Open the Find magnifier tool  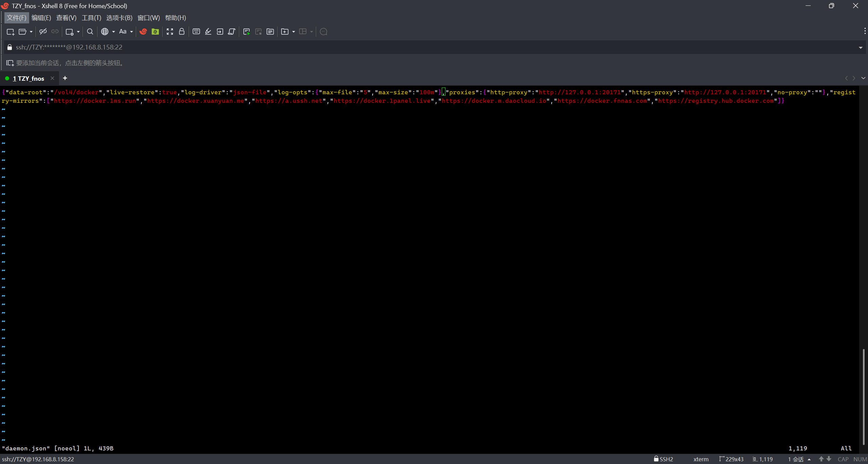pyautogui.click(x=90, y=32)
